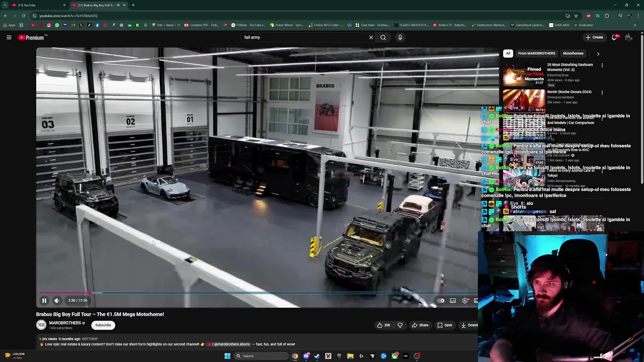Viewport: 644px width, 362px height.
Task: Subscribe to MAROBROTHERS
Action: tap(103, 325)
